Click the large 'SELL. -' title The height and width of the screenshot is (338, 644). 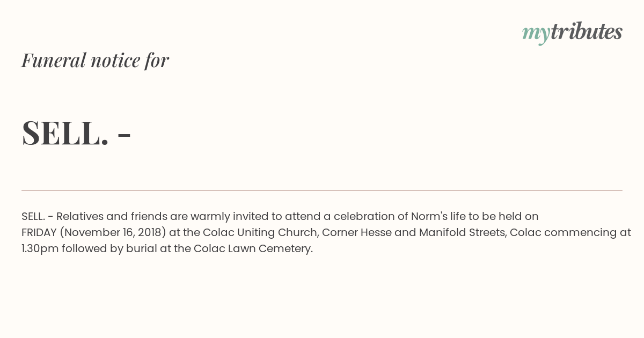(76, 133)
